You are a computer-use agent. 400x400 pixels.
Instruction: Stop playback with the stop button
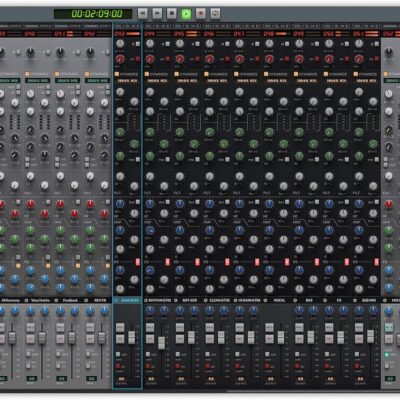[x=172, y=13]
